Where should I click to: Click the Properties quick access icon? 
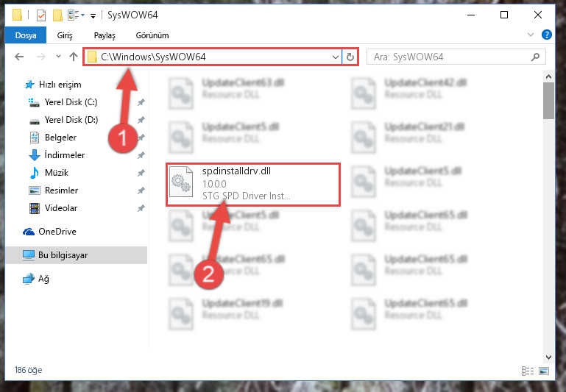41,15
